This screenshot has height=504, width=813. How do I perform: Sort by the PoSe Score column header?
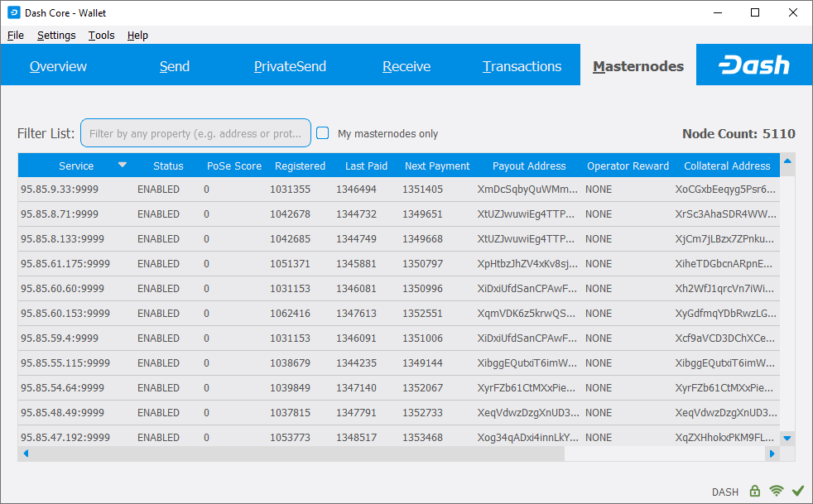click(233, 166)
